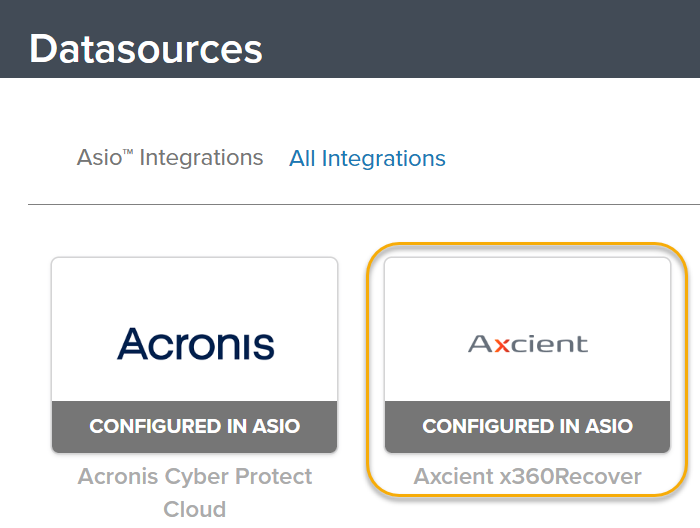Open the highlighted Axcient integration card
Viewport: 700px width, 528px height.
(527, 355)
